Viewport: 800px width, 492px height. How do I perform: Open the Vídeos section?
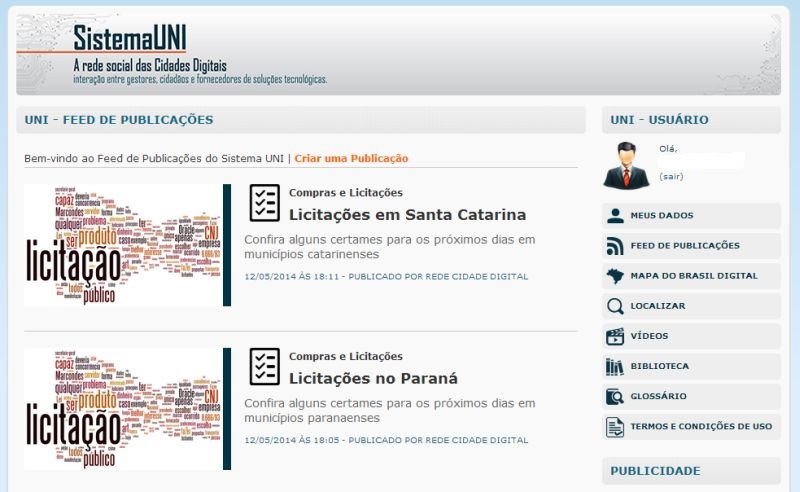pos(691,336)
